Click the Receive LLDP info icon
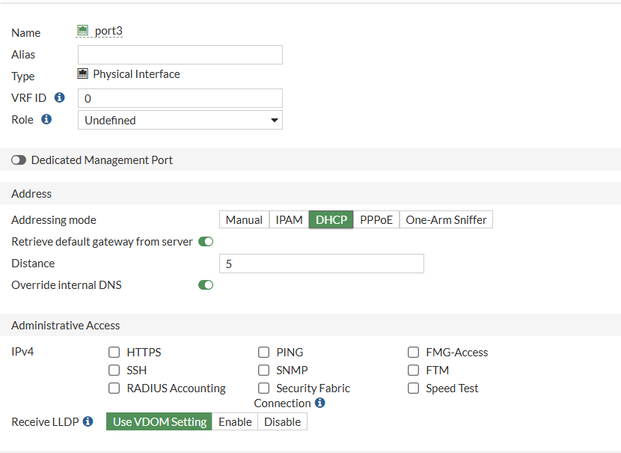Screen dimensions: 621x453 click(88, 422)
